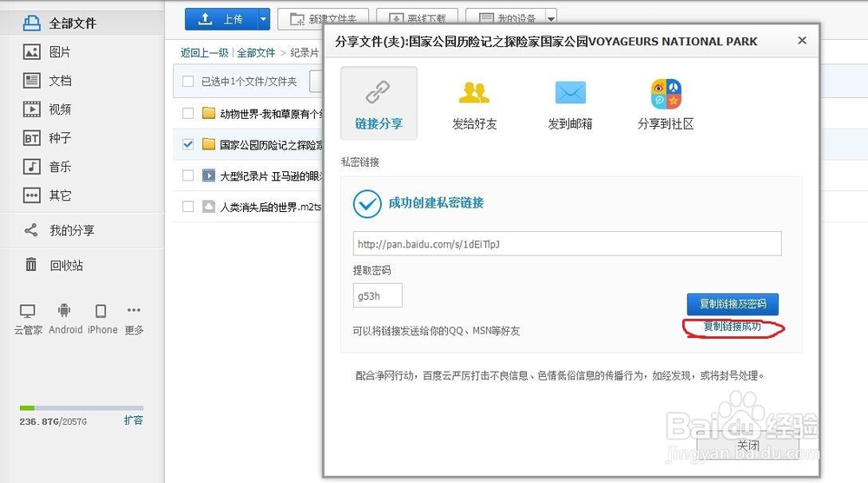
Task: Check the 人类消失后的世界 file checkbox
Action: tap(188, 207)
